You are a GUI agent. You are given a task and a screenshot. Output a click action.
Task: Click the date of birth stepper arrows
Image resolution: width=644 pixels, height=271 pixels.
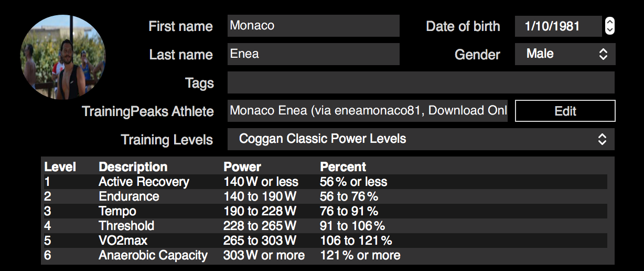pos(609,26)
